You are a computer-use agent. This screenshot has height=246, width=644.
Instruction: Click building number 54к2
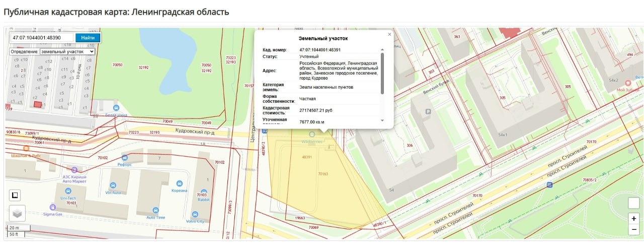tap(613, 80)
